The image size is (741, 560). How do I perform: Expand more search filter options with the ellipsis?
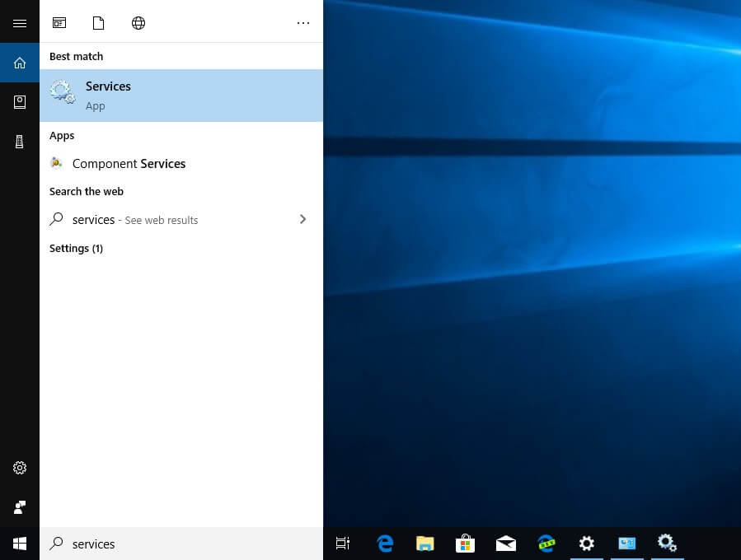pyautogui.click(x=303, y=23)
